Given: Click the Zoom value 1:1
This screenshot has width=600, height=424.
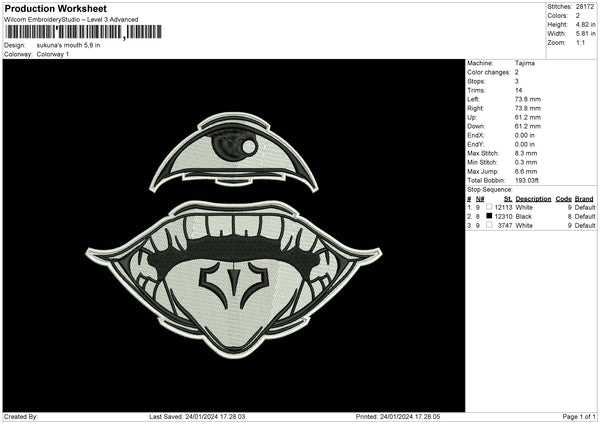Looking at the screenshot, I should coord(580,42).
